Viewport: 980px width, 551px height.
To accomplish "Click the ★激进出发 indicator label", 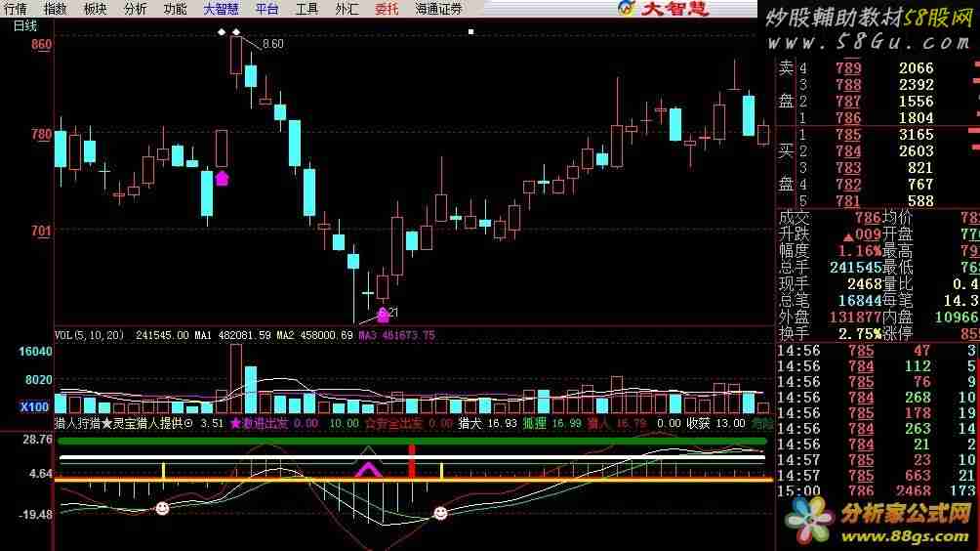I will coord(259,423).
